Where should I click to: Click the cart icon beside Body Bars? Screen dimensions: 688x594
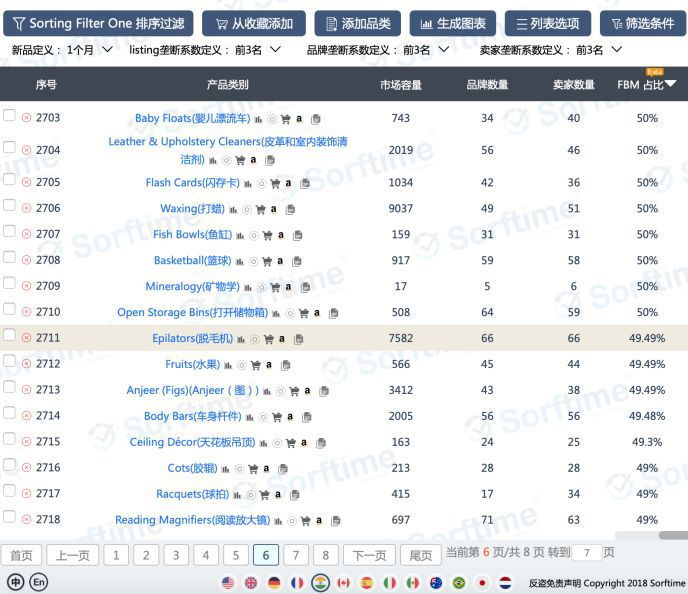click(x=277, y=417)
